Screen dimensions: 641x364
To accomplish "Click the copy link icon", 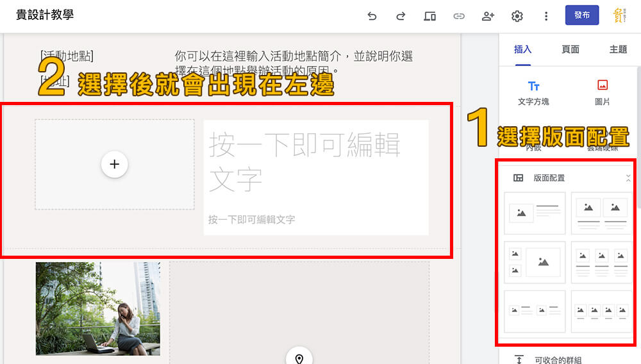I will [459, 16].
